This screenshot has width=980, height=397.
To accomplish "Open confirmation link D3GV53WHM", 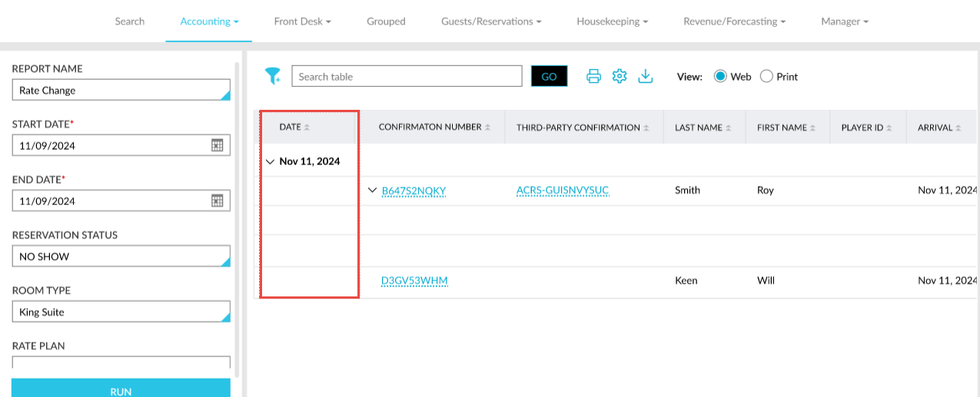I will [x=414, y=281].
